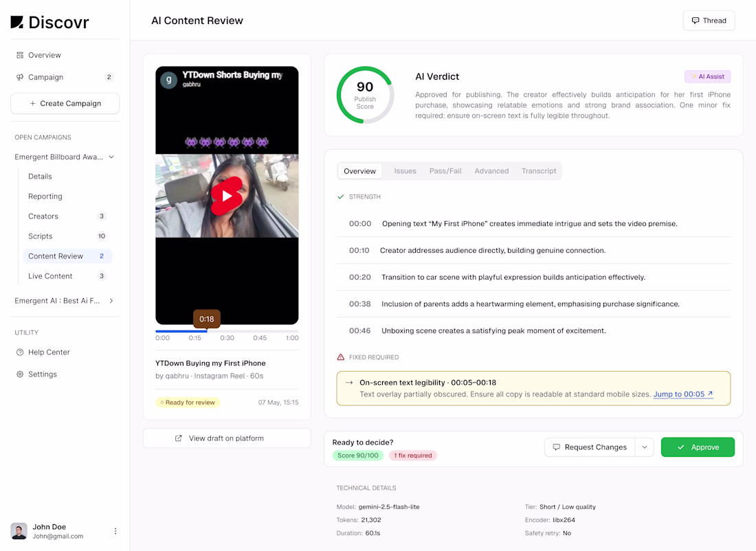Click the Fixed Required warning icon
756x551 pixels.
(341, 357)
